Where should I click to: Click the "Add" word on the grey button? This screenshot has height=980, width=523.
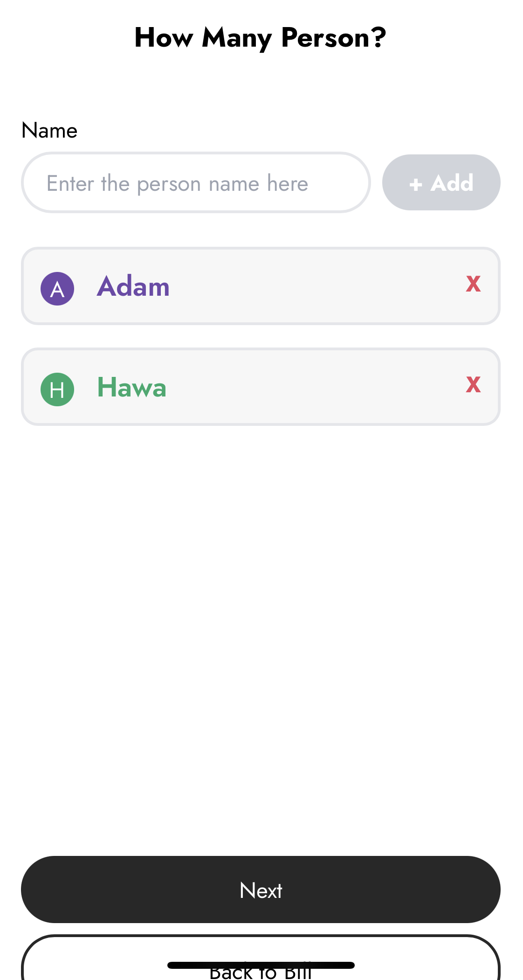(452, 183)
